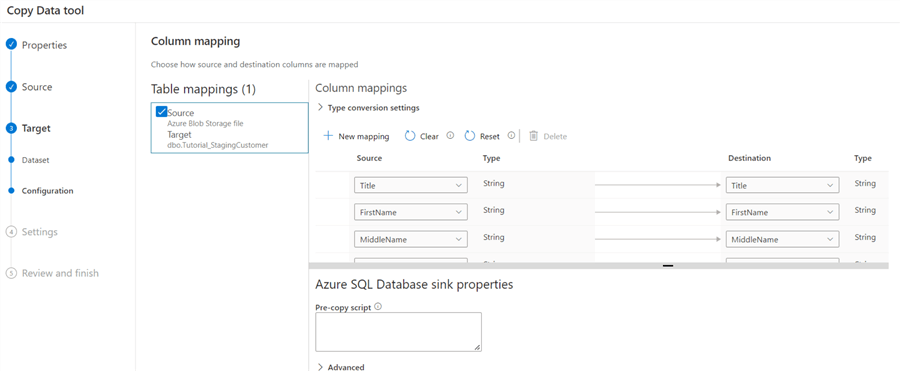Screen dimensions: 900x371
Task: Go to the Properties step
Action: (x=44, y=45)
